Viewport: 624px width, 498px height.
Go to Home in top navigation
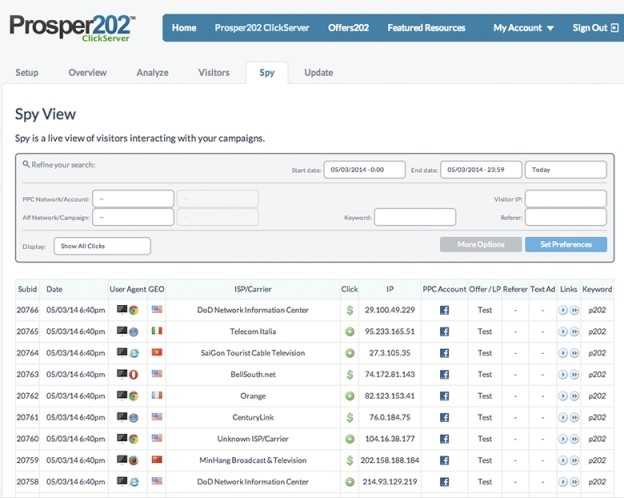184,28
